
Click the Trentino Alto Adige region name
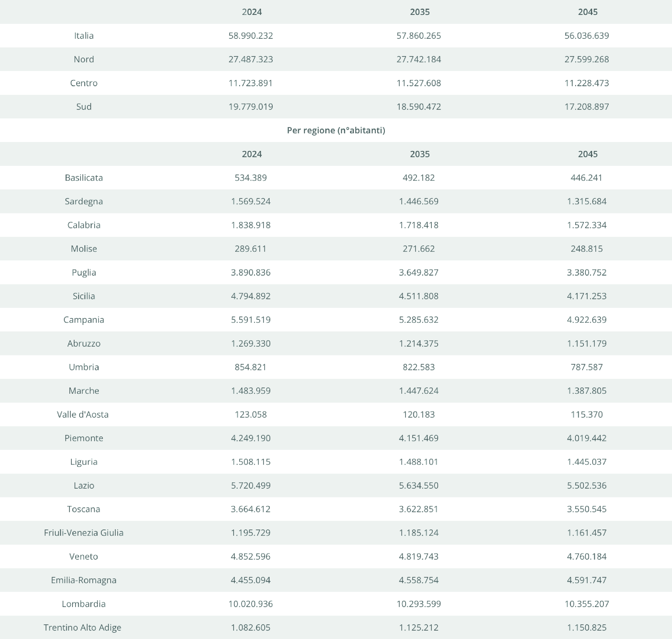[82, 627]
